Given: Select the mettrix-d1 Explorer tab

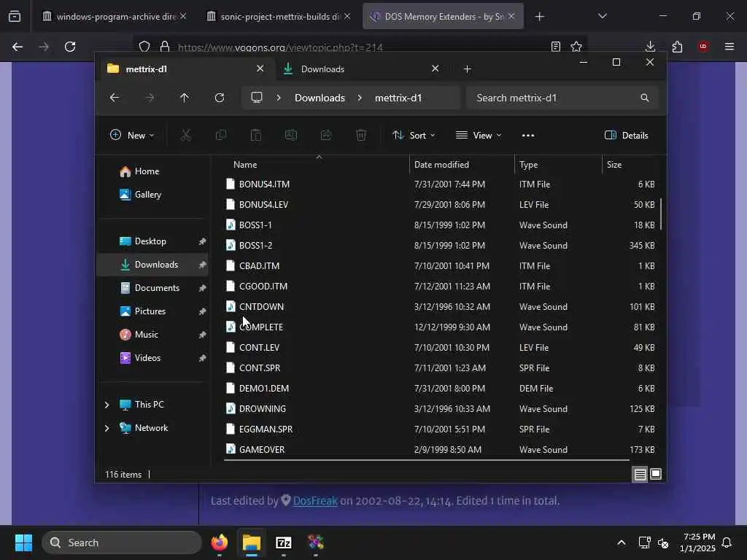Looking at the screenshot, I should pyautogui.click(x=186, y=69).
